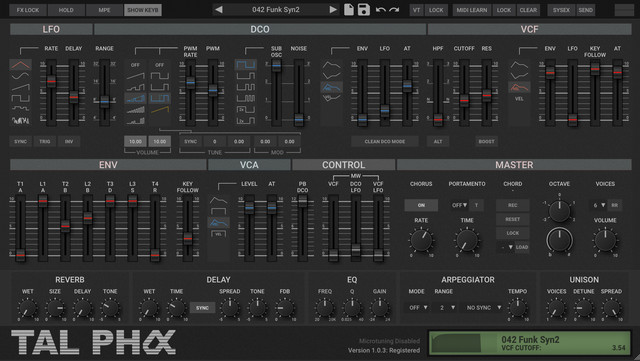Viewport: 640px width, 361px height.
Task: Click the unison DETUNE knob
Action: point(583,308)
